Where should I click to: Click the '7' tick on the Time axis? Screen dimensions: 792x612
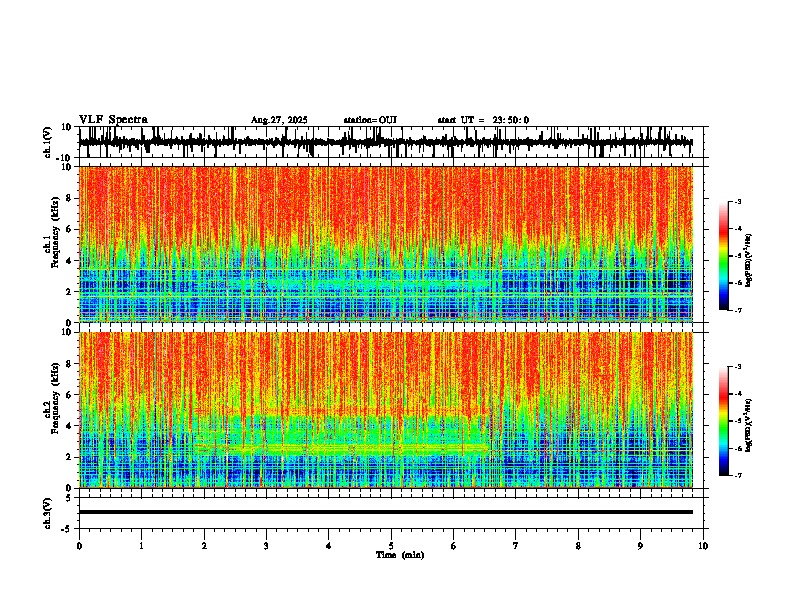(516, 546)
